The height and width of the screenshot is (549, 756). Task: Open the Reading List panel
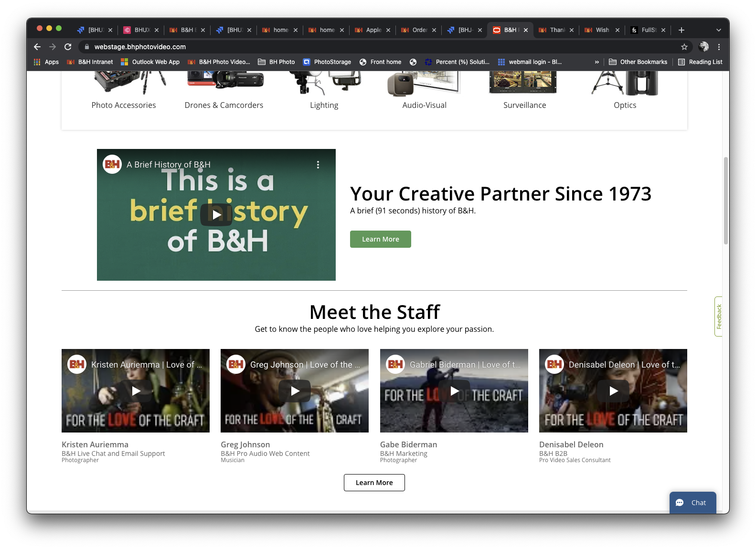[x=700, y=62]
